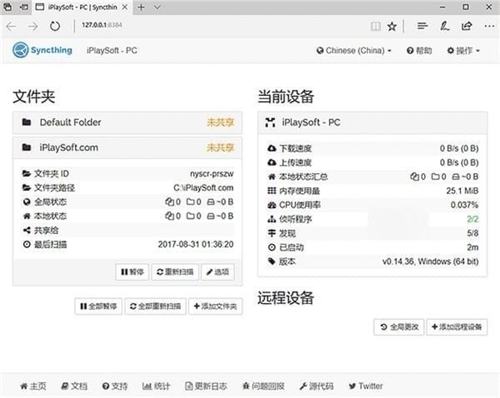Viewport: 500px width, 398px height.
Task: Pause the iPlaySoft.com folder with 暂停
Action: coord(132,272)
